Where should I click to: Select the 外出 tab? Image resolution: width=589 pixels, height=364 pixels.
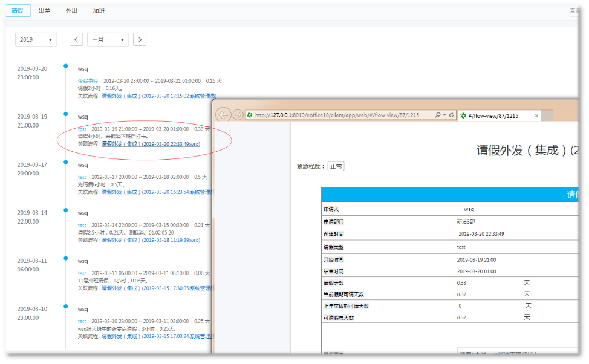[71, 11]
